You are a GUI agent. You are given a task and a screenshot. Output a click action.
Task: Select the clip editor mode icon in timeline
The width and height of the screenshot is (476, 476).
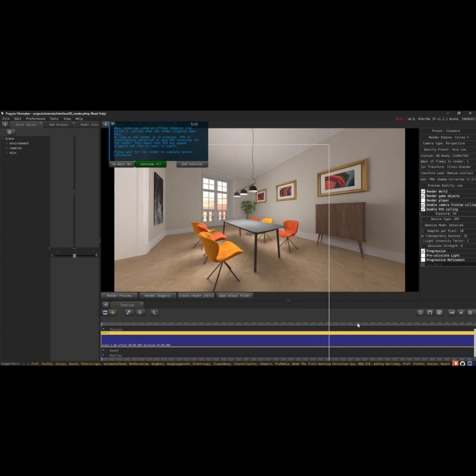tap(105, 312)
